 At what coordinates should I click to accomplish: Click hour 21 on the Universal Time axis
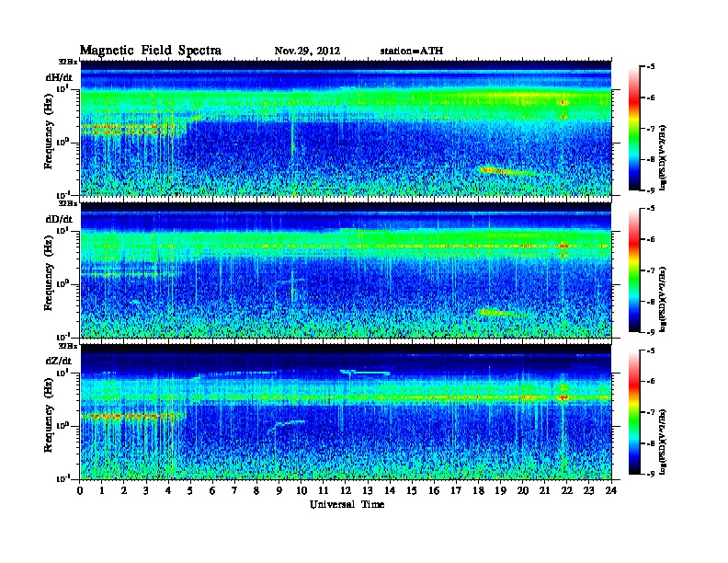[544, 491]
